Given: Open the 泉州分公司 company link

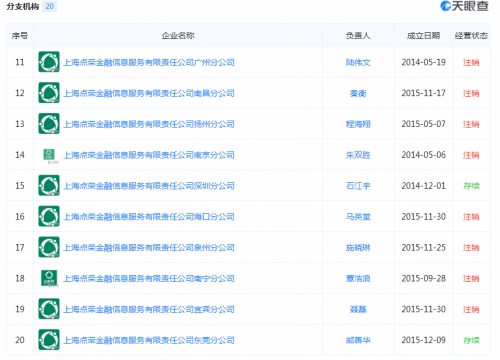Looking at the screenshot, I should pos(149,248).
